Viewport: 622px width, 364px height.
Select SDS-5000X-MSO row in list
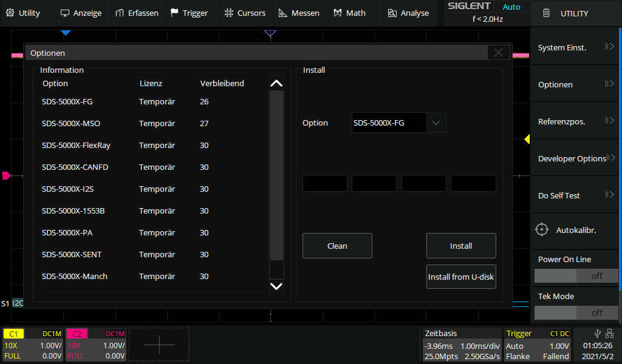coord(154,124)
